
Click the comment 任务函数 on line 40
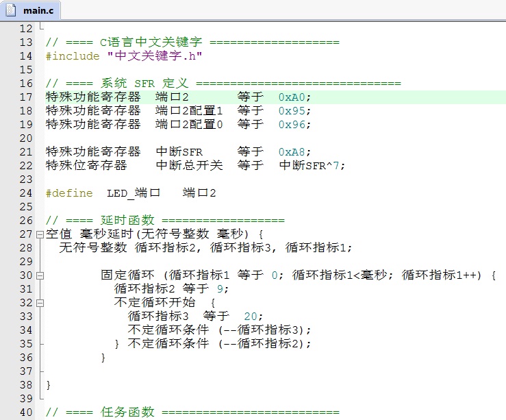[127, 412]
